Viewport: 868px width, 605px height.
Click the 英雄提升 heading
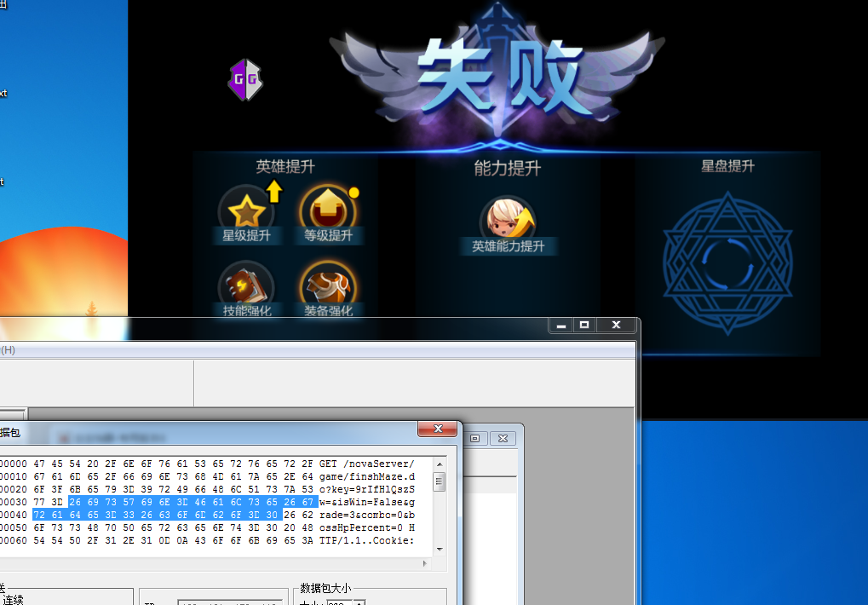coord(285,166)
